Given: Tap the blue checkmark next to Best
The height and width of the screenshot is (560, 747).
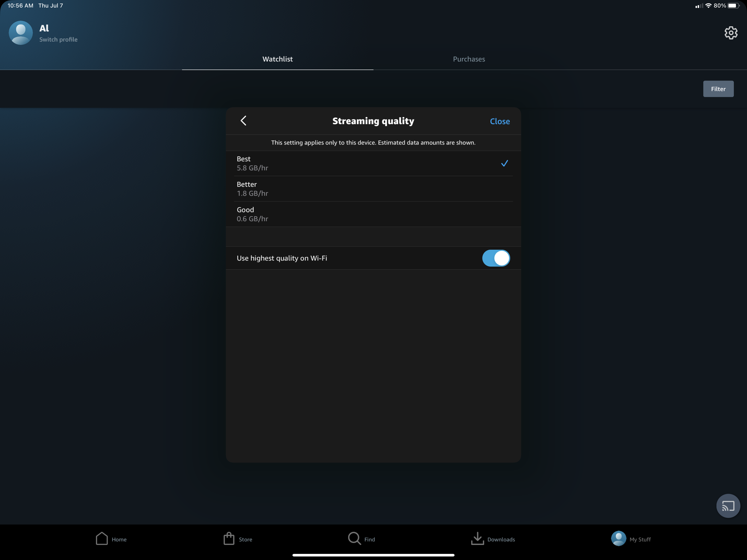Looking at the screenshot, I should [x=504, y=163].
